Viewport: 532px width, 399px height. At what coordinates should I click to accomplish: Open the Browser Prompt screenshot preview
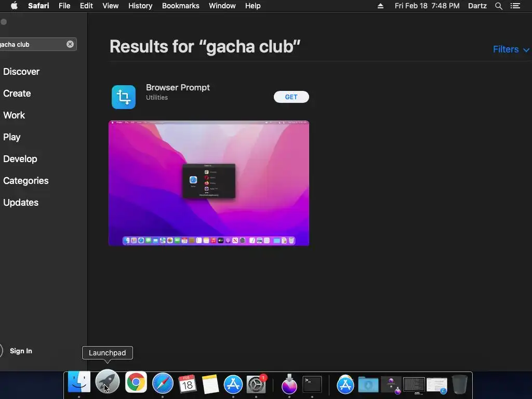coord(209,183)
